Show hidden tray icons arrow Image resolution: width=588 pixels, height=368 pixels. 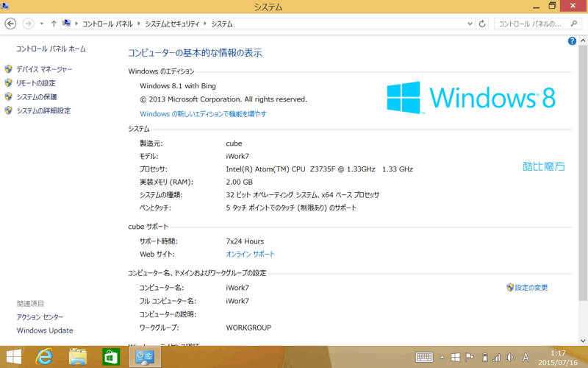(x=442, y=357)
